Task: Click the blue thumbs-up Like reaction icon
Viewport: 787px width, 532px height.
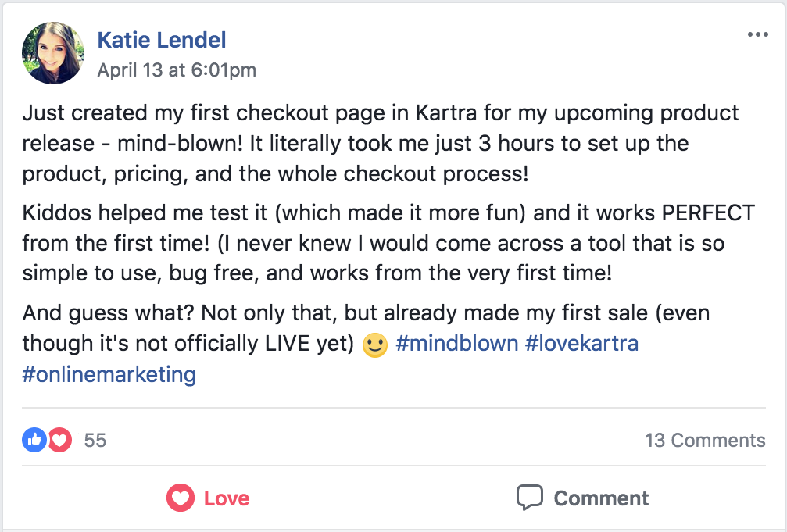Action: pos(34,440)
